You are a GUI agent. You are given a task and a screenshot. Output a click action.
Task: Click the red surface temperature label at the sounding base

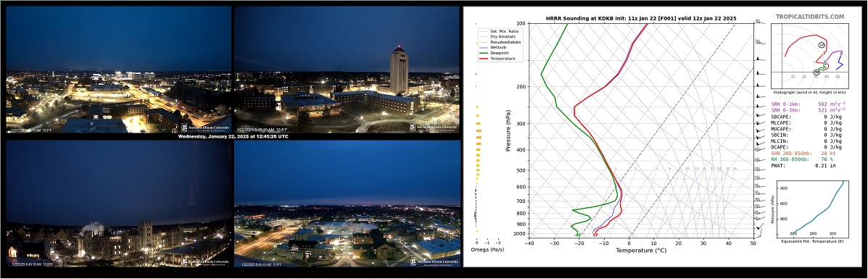coord(595,235)
